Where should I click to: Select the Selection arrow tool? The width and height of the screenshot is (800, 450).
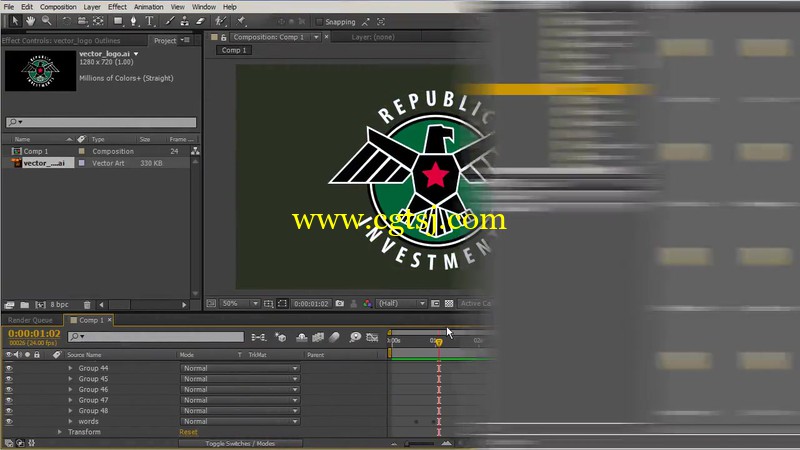coord(15,21)
